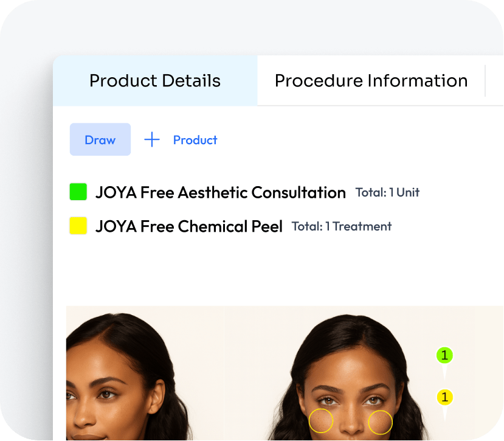
Task: Select JOYA Free Aesthetic Consultation product
Action: [x=220, y=193]
